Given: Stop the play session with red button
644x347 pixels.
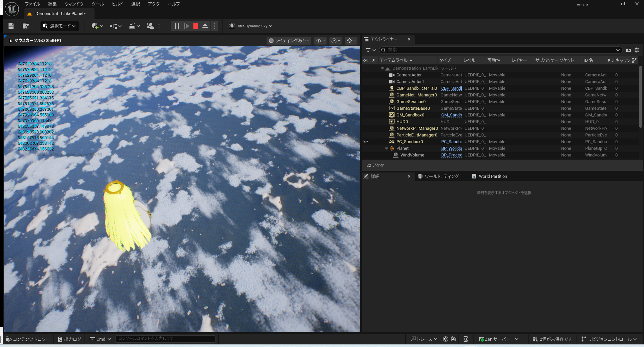Looking at the screenshot, I should click(x=196, y=26).
